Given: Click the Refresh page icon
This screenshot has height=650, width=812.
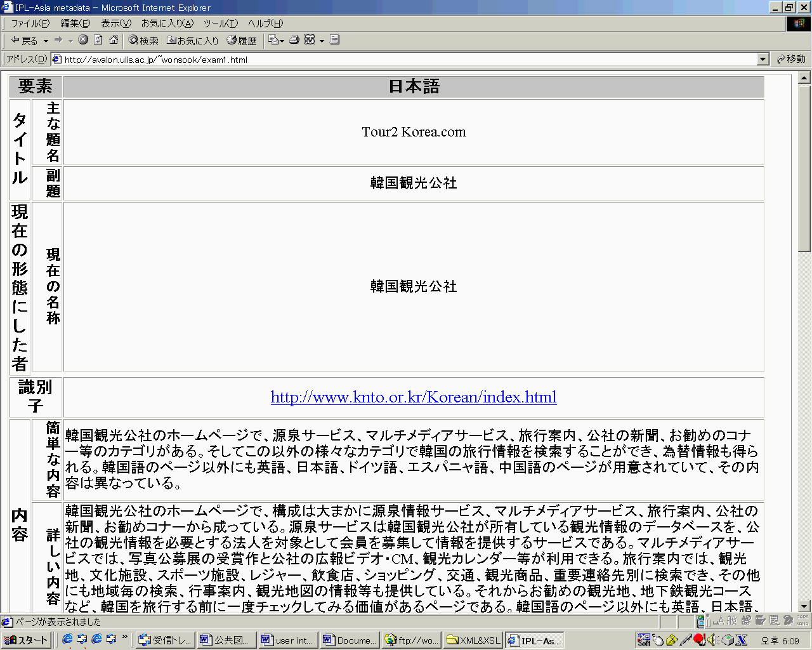Looking at the screenshot, I should click(98, 40).
